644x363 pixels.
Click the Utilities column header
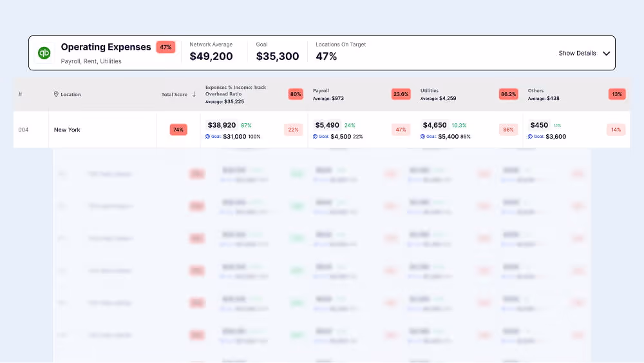pos(429,90)
